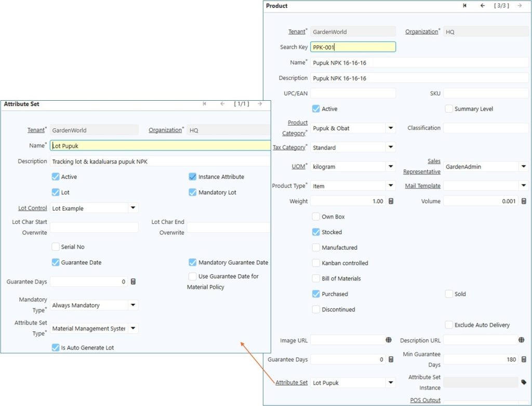Screen dimensions: 532x406
Task: Click the first record icon in Product header
Action: point(464,6)
